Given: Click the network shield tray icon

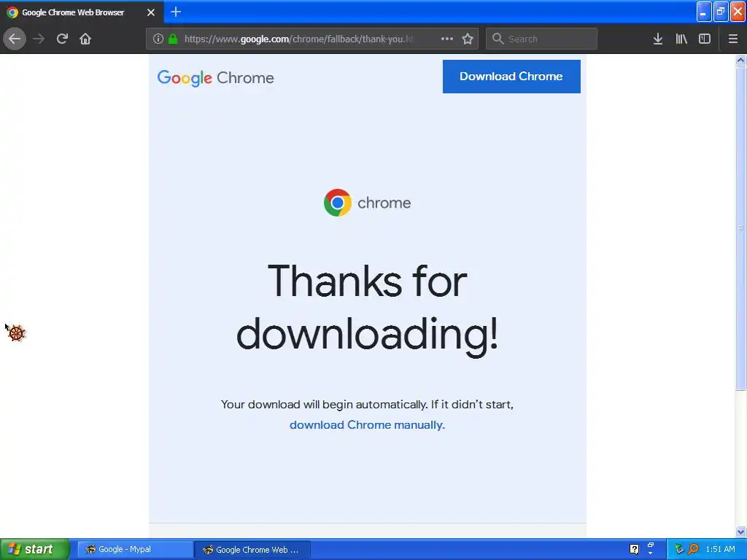Looking at the screenshot, I should click(679, 549).
